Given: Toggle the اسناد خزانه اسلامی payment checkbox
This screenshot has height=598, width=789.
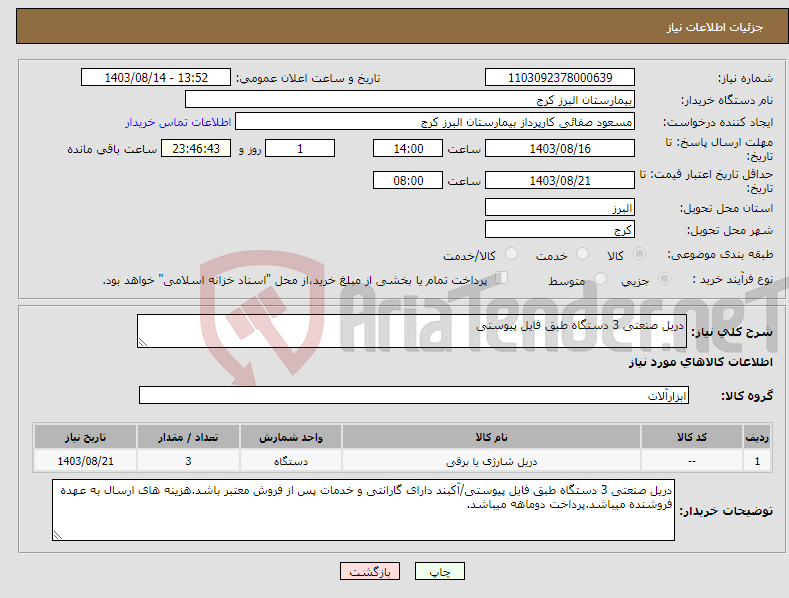Looking at the screenshot, I should [501, 278].
